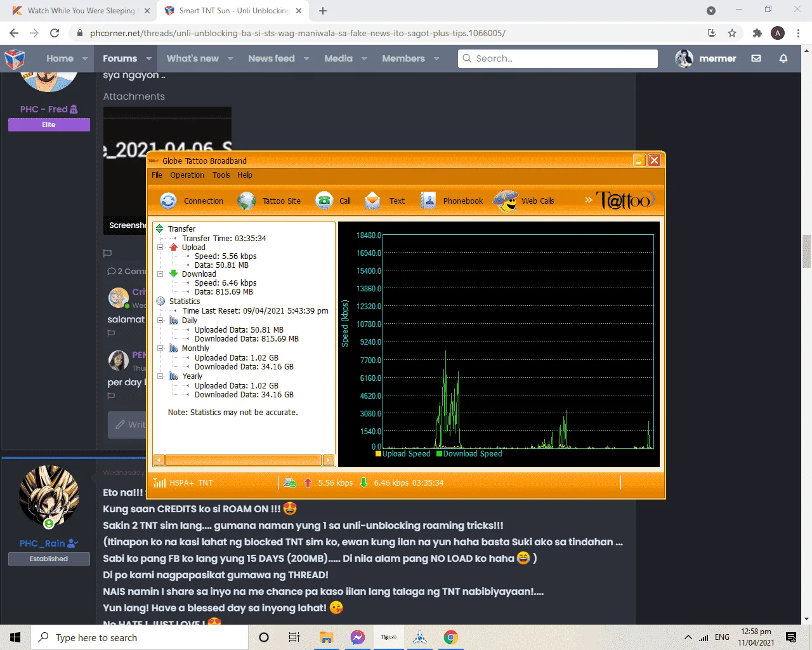Show more toolbar items via double-arrow
The width and height of the screenshot is (812, 650).
pyautogui.click(x=588, y=200)
